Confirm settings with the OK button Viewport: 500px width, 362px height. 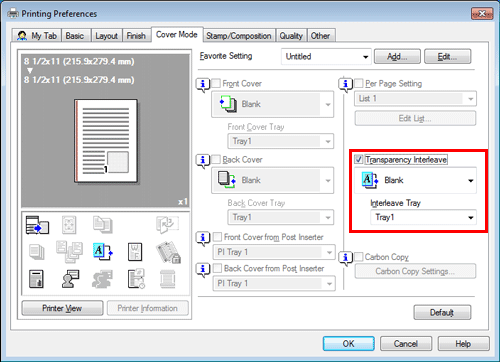click(x=349, y=344)
